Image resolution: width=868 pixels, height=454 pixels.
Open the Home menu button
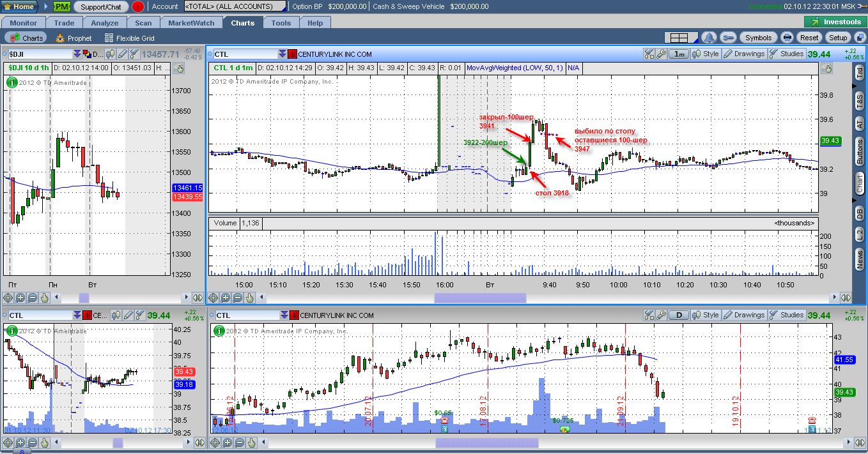19,6
